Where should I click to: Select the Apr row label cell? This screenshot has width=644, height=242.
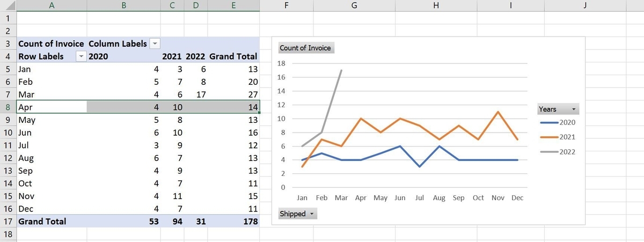point(52,107)
